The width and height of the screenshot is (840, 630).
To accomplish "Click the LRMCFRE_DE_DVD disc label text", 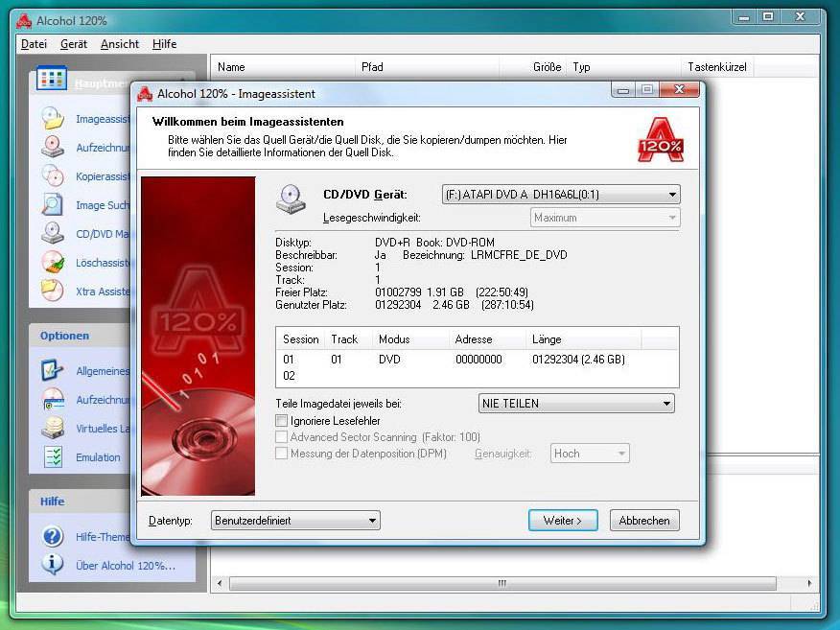I will tap(519, 254).
